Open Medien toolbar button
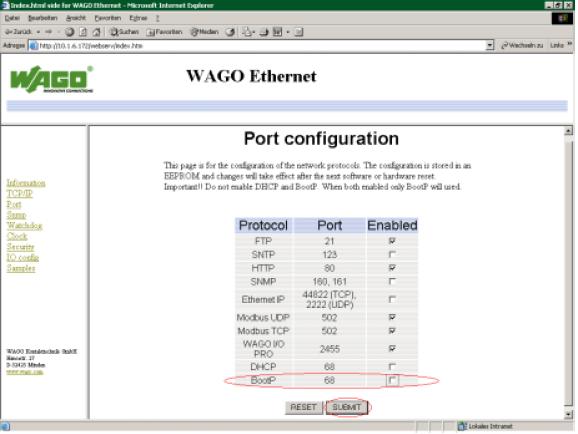 pyautogui.click(x=204, y=32)
